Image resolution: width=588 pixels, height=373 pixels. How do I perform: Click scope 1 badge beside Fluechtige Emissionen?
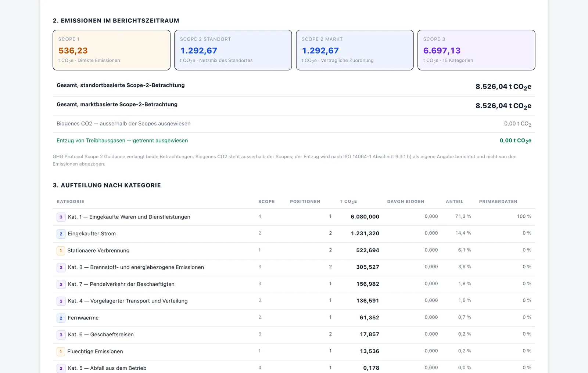click(61, 352)
